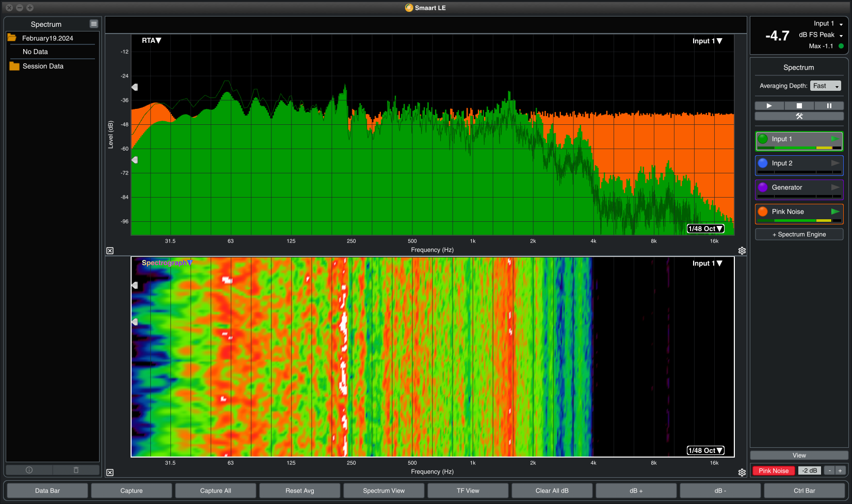
Task: Open RTA graph settings gear
Action: [742, 251]
